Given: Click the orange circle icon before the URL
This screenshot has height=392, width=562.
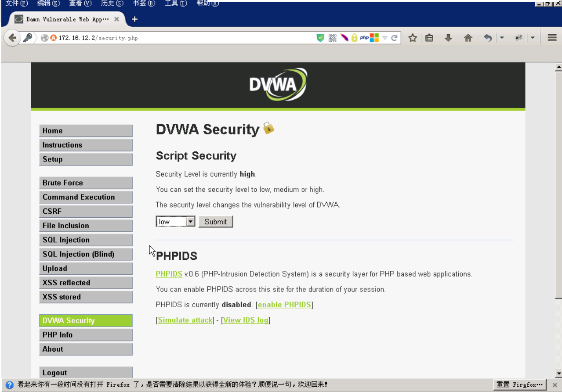Looking at the screenshot, I should [54, 38].
